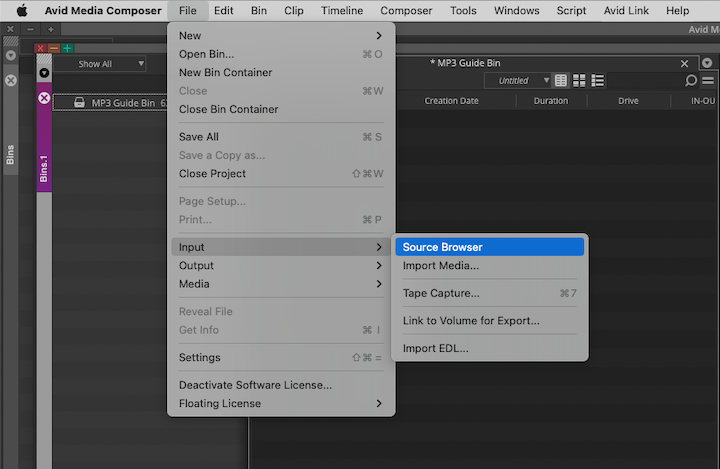Open Bins.1 panel black arrow menu
Screen dimensions: 720x469
[44, 73]
